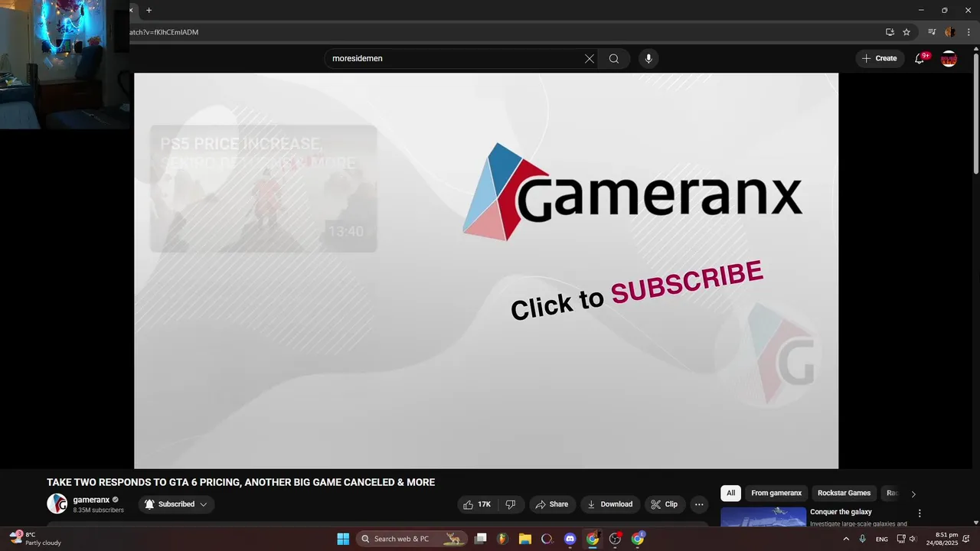Bookmark this page with the star
980x551 pixels.
click(x=906, y=32)
